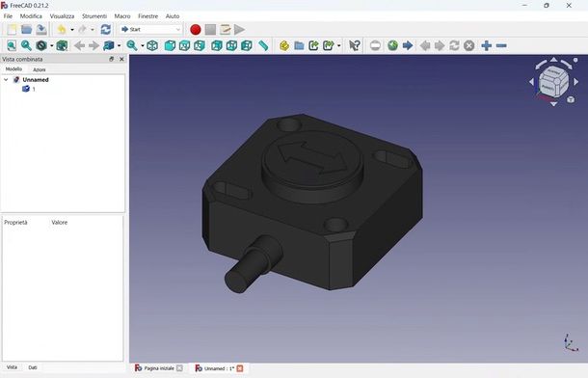The width and height of the screenshot is (588, 378).
Task: Set the Bottom view icon
Action: pos(231,45)
